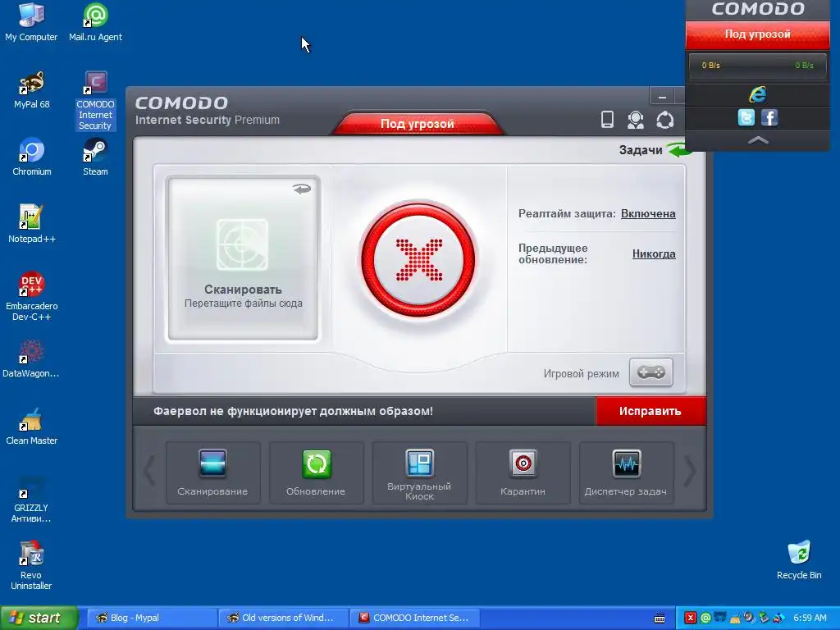
Task: Open Виртуальный Киоск virtual kiosk
Action: (419, 472)
